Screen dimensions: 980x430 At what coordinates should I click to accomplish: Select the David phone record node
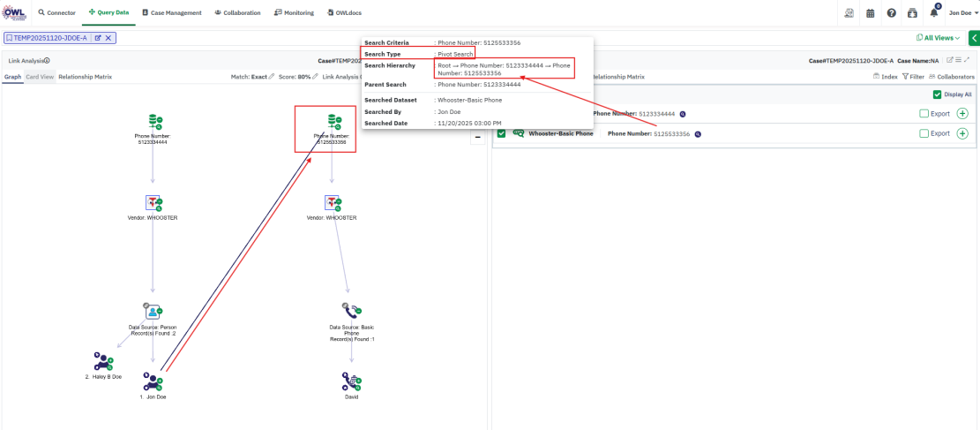point(352,382)
